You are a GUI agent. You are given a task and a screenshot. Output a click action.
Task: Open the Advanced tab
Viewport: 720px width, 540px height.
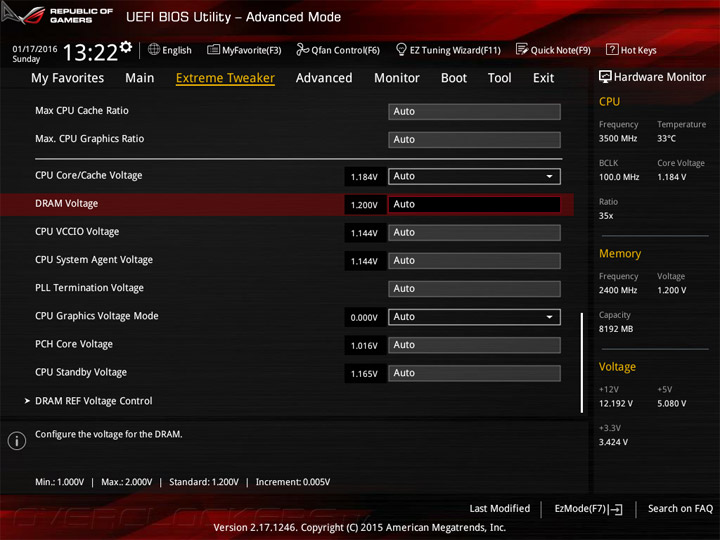324,78
